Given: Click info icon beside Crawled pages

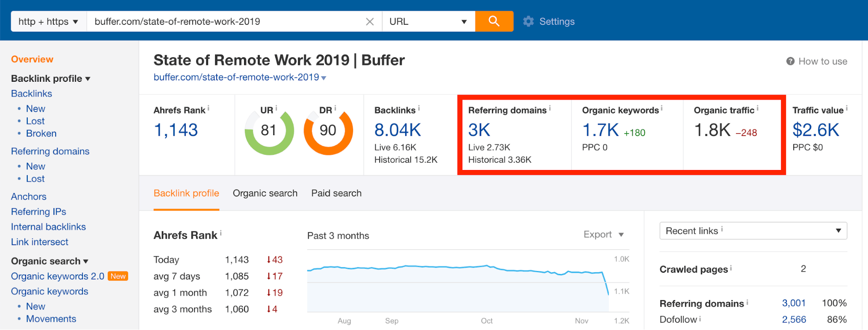Looking at the screenshot, I should click(x=731, y=268).
